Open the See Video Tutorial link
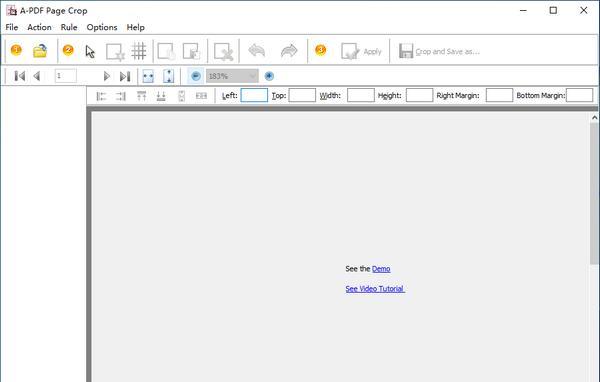This screenshot has height=382, width=600. click(375, 289)
